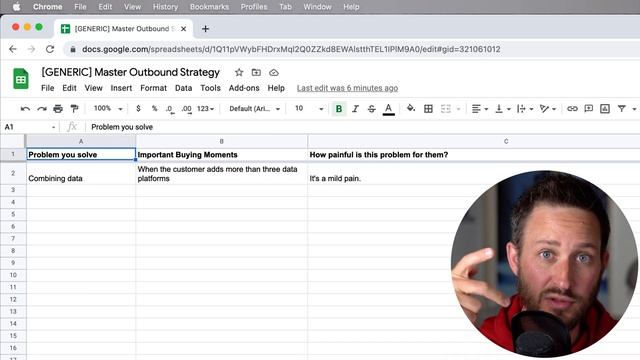Toggle Strikethrough formatting

pyautogui.click(x=371, y=109)
